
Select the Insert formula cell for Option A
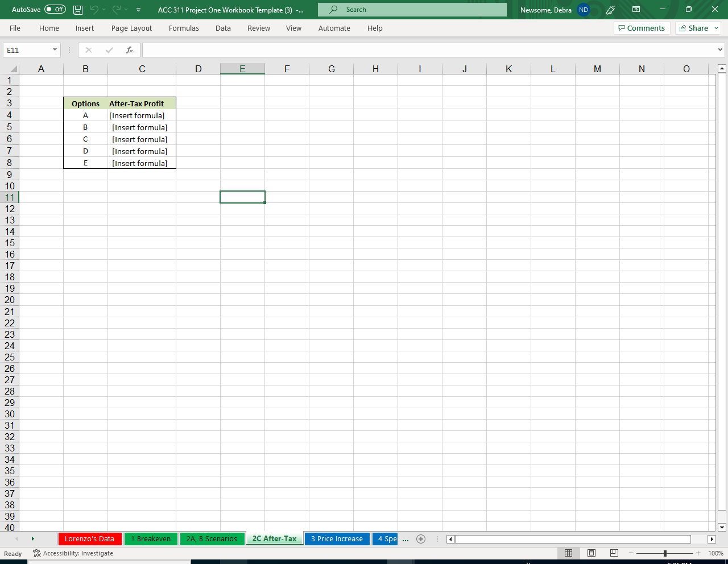(x=142, y=115)
